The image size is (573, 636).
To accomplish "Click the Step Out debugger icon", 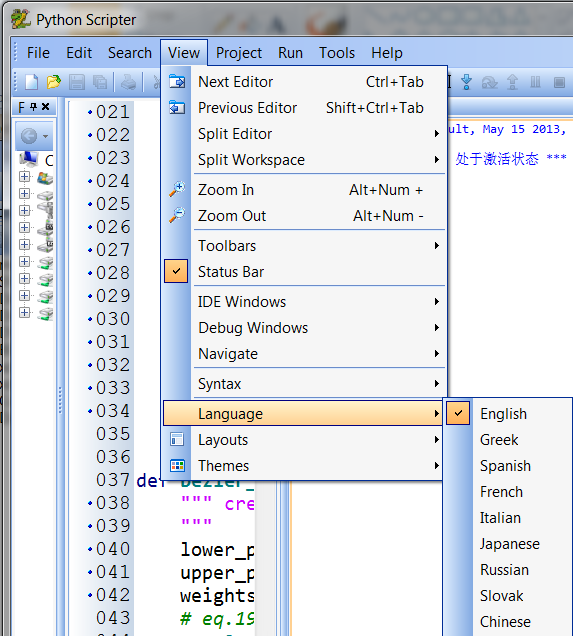I will [x=513, y=82].
